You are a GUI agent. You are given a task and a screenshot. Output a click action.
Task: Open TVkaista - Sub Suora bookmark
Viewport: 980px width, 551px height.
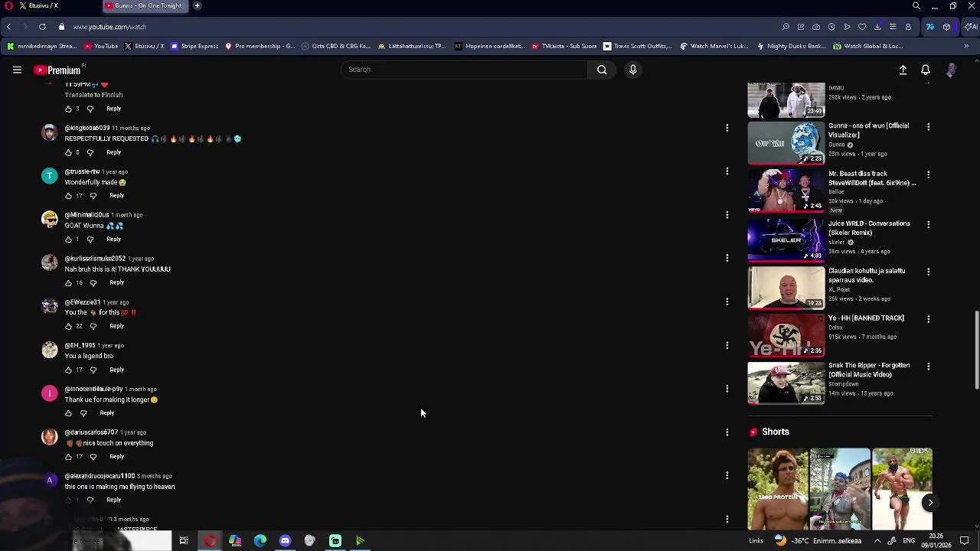[564, 46]
